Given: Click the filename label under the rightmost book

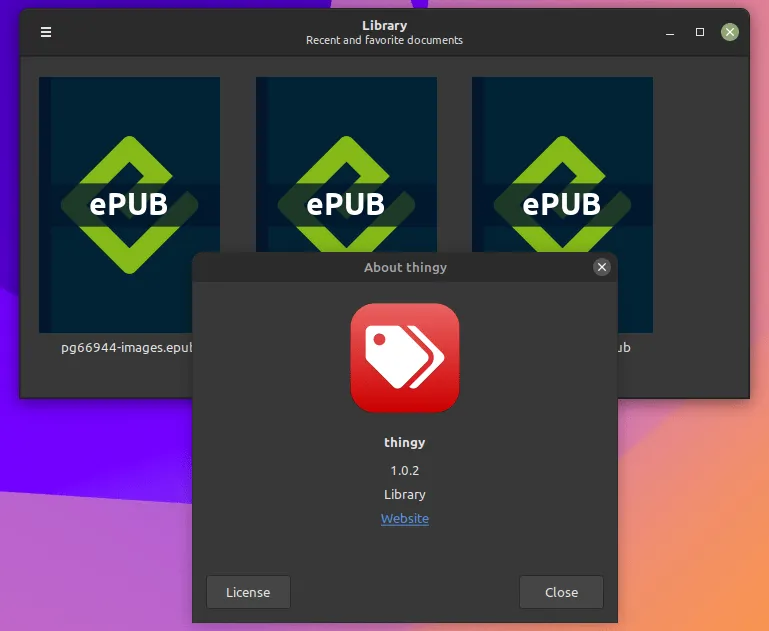Looking at the screenshot, I should pos(624,348).
